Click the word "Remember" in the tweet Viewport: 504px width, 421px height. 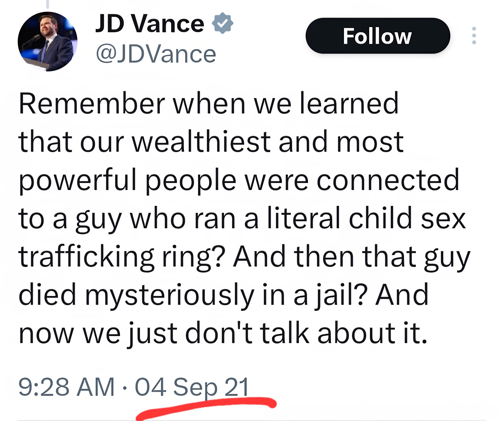pos(92,104)
